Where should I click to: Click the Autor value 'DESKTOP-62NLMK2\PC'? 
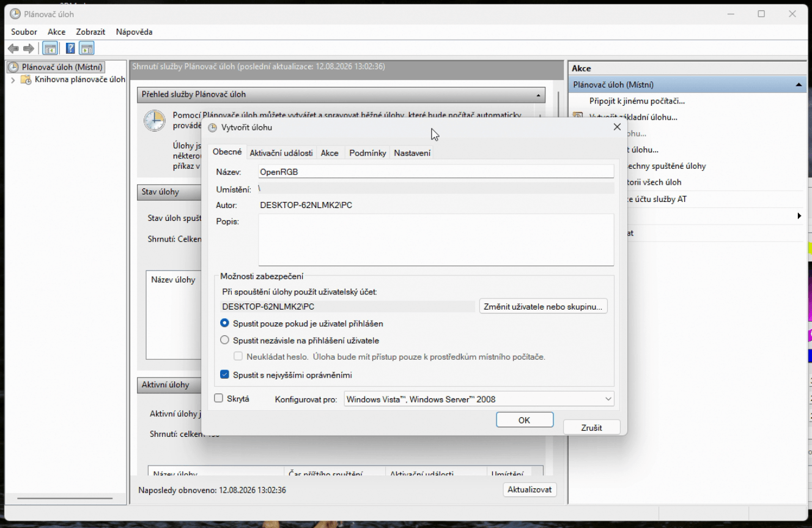click(306, 205)
